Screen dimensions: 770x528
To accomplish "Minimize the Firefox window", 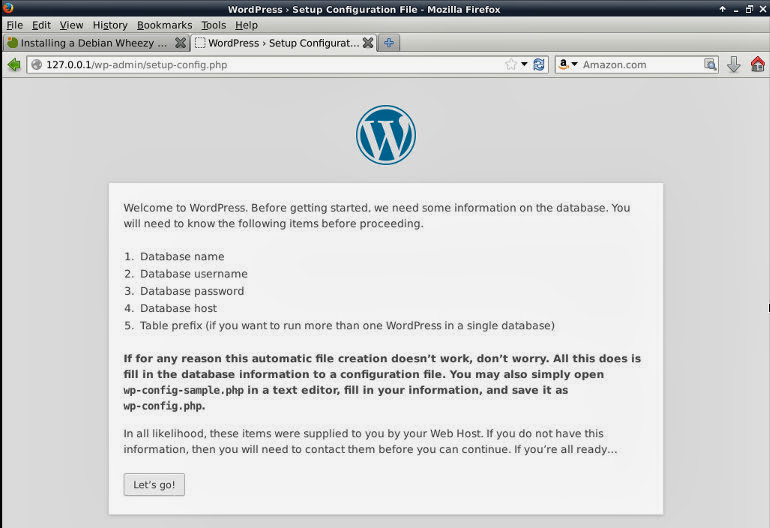I will click(x=736, y=9).
